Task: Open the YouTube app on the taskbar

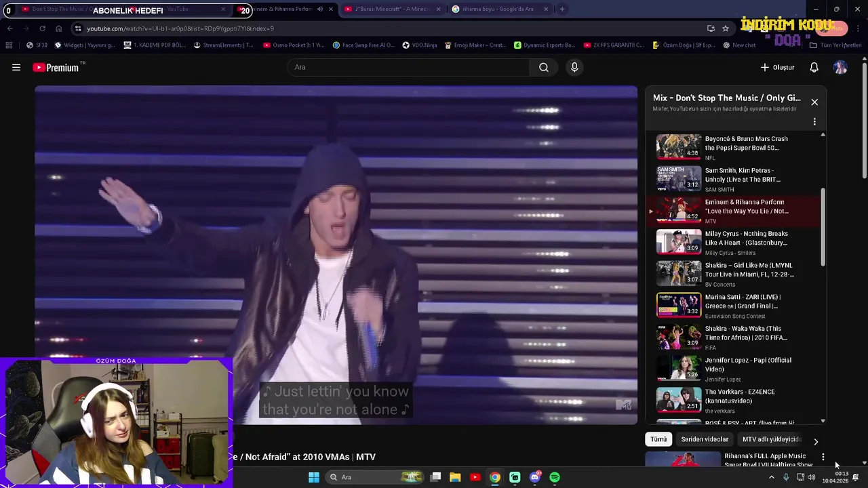Action: pos(475,477)
